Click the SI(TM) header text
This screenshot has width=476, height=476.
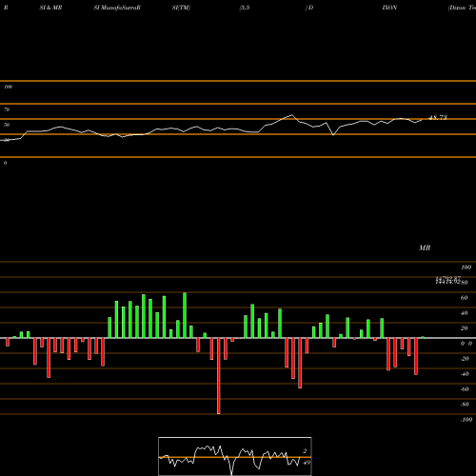pos(181,8)
